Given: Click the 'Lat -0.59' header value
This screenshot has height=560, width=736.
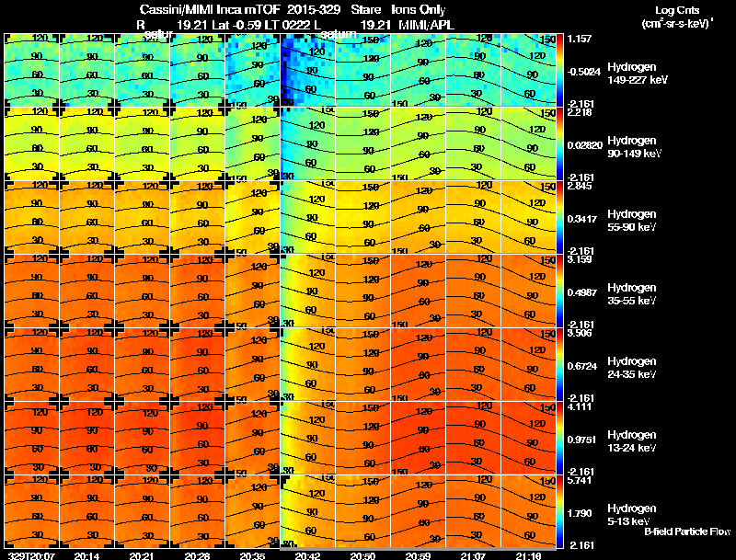Looking at the screenshot, I should 237,25.
